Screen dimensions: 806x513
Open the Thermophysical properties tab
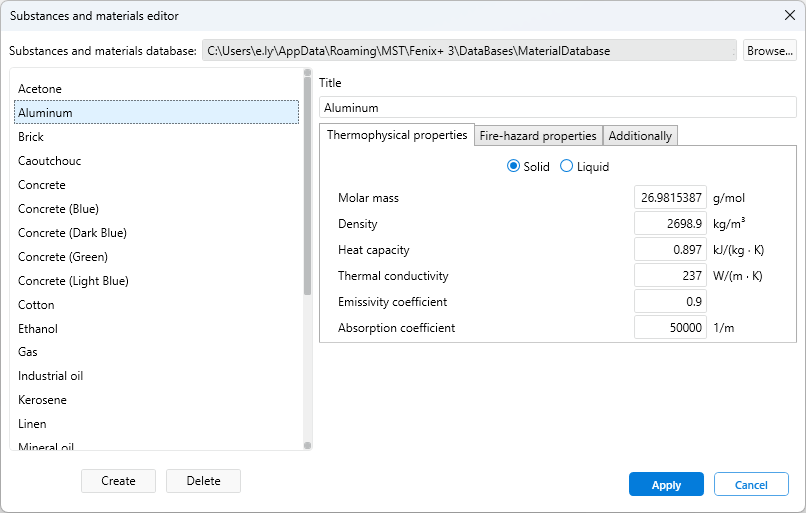[397, 135]
